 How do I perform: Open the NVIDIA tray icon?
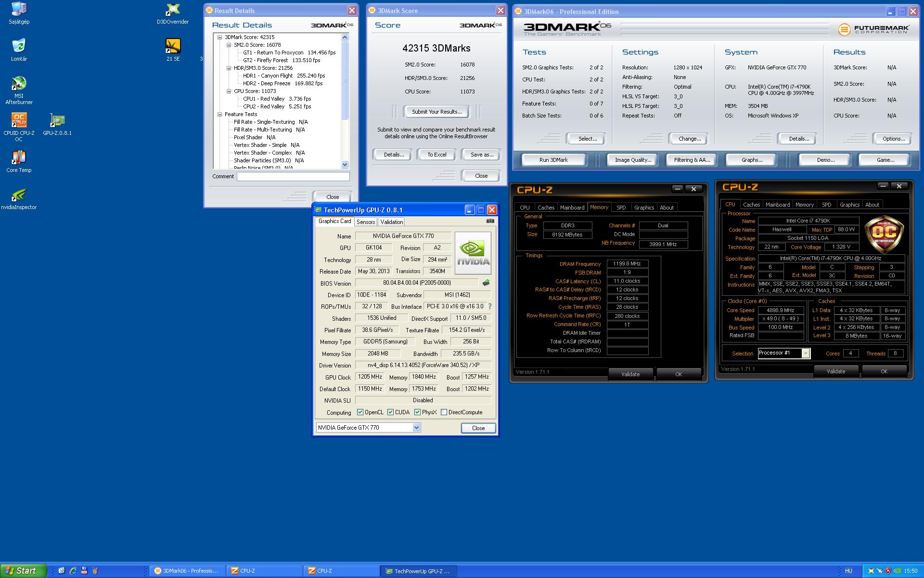click(x=897, y=571)
